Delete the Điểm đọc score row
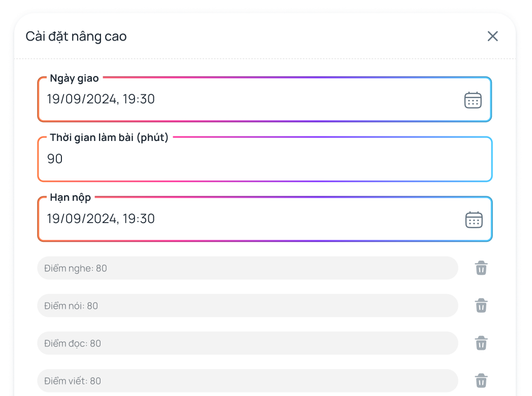Viewport: 532px width, 396px height. click(x=481, y=343)
